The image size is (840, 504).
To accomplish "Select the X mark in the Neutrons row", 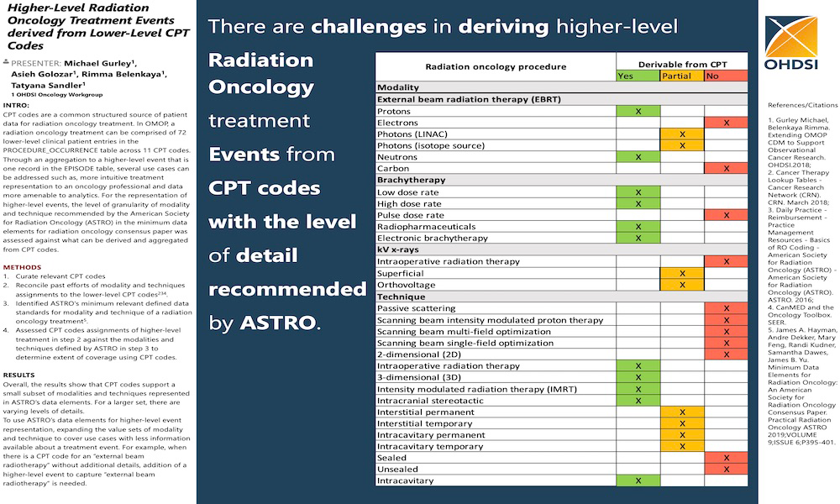I will pos(638,157).
